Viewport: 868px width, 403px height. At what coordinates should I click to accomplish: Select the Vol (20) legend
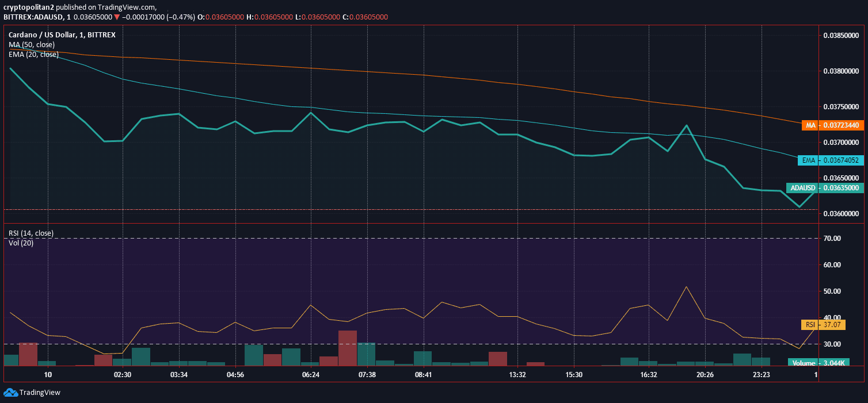click(21, 243)
